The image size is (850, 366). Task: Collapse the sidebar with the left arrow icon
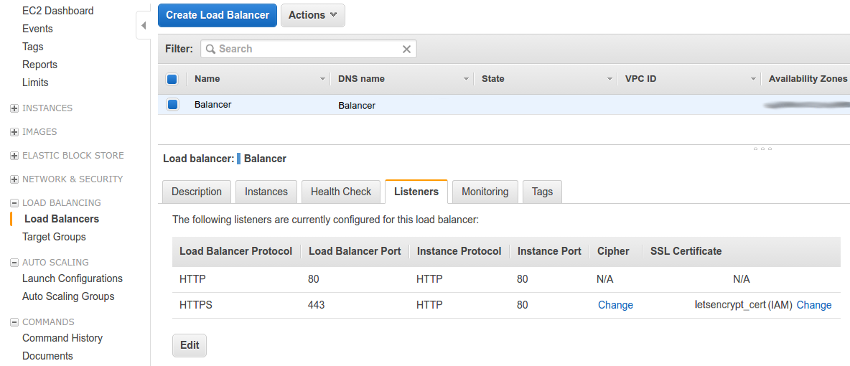coord(143,25)
